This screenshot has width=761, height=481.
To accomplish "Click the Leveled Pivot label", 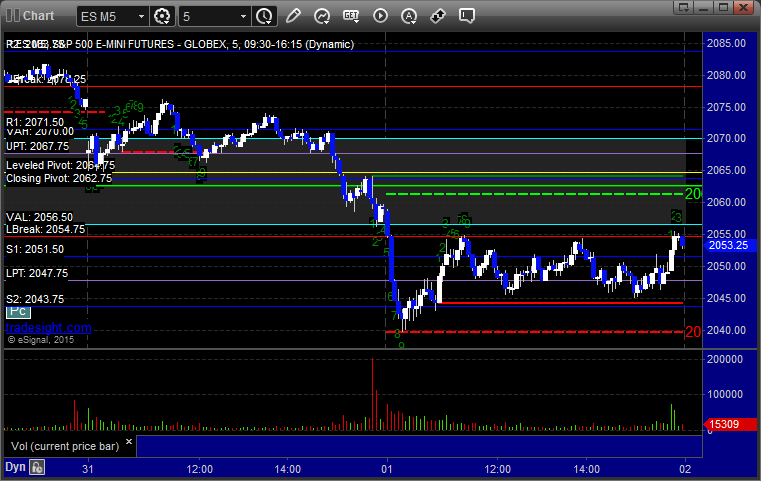I will click(60, 165).
